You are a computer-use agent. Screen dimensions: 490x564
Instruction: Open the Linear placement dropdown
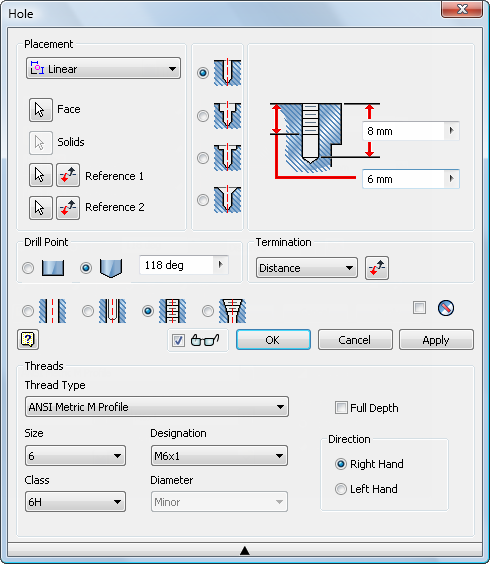(103, 68)
